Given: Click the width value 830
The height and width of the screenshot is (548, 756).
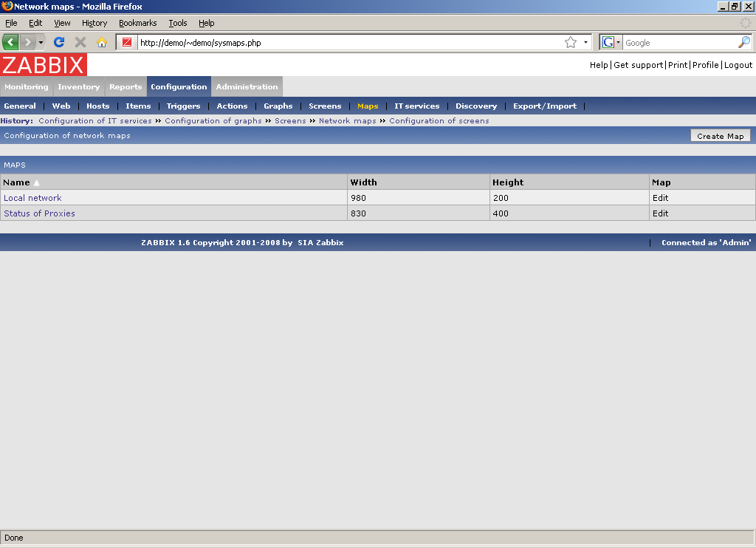Looking at the screenshot, I should [x=358, y=213].
